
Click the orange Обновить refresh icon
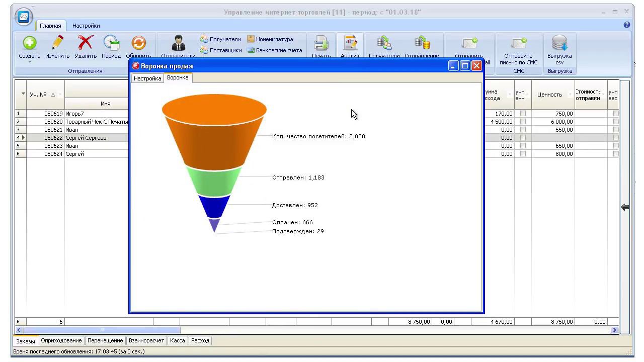(138, 43)
